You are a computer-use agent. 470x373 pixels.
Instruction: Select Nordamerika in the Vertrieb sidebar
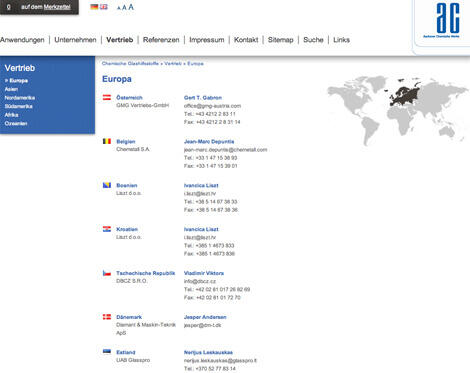(x=20, y=98)
